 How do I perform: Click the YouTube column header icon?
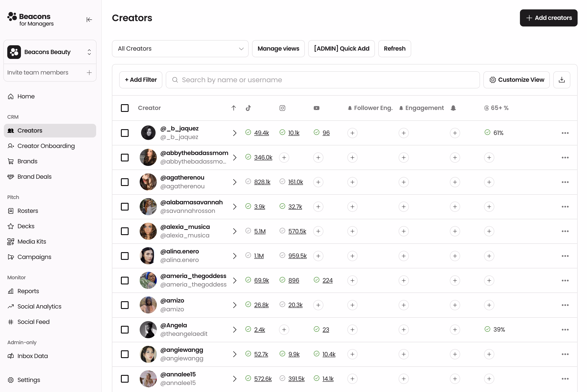pyautogui.click(x=316, y=108)
